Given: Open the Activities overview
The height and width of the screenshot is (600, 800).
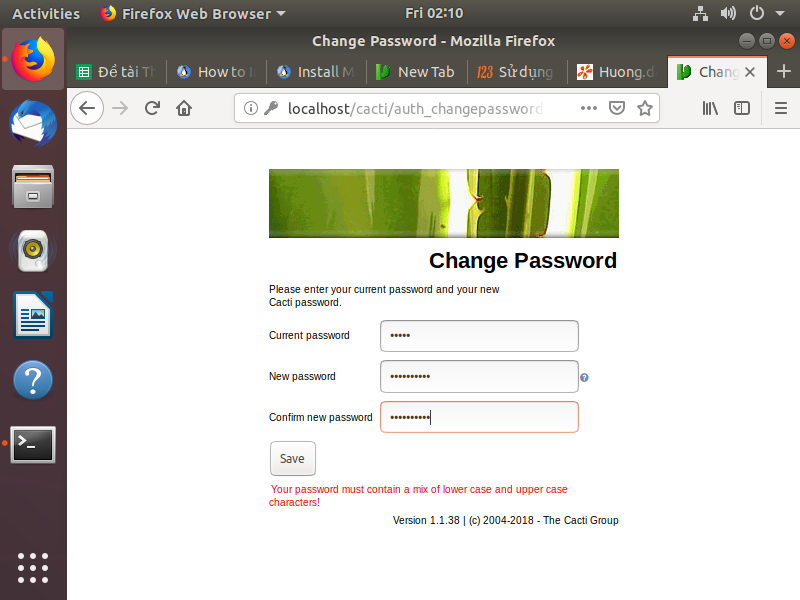Looking at the screenshot, I should (x=46, y=14).
